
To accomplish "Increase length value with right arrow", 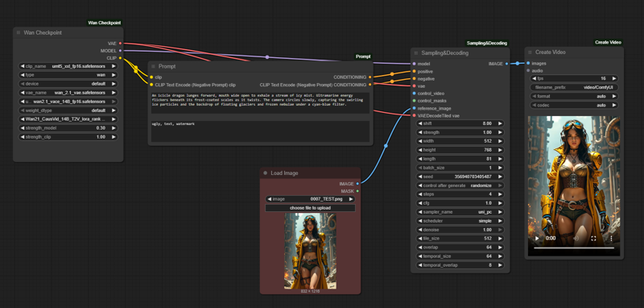I will pos(500,159).
